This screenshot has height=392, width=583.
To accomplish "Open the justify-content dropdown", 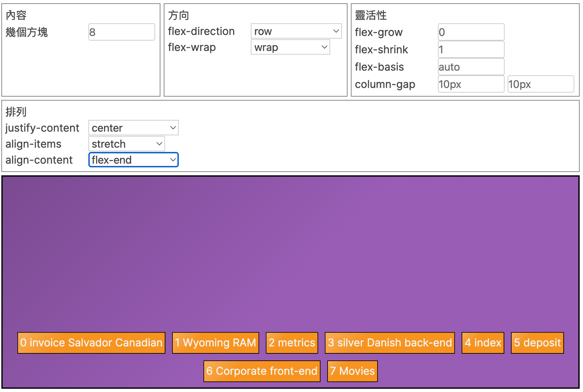I will click(x=133, y=128).
